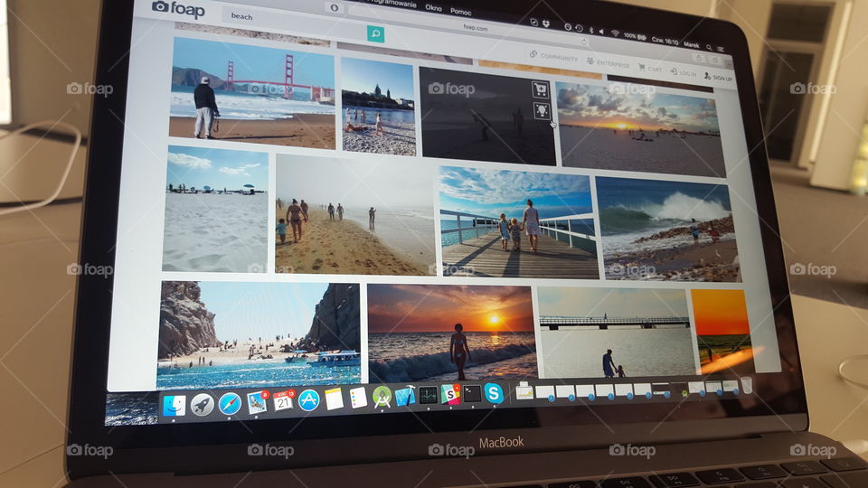Viewport: 868px width, 488px height.
Task: Open Launchpad rocket icon in dock
Action: tap(203, 404)
